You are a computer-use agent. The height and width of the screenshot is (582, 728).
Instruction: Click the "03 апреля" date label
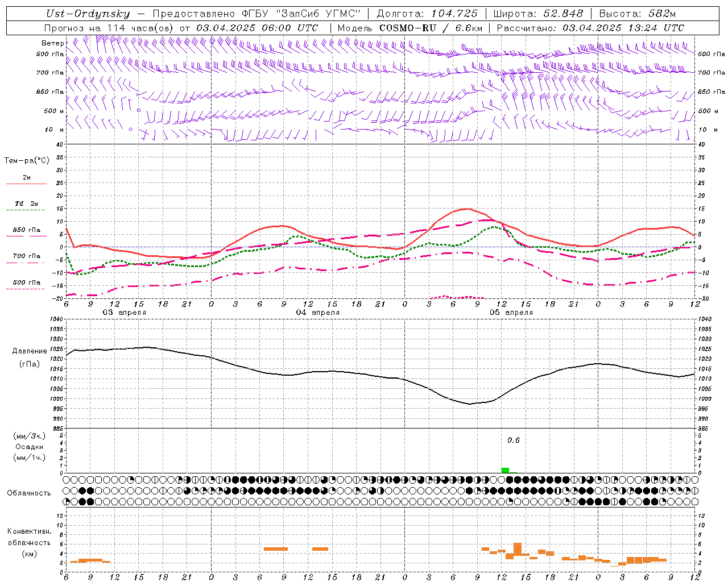124,313
